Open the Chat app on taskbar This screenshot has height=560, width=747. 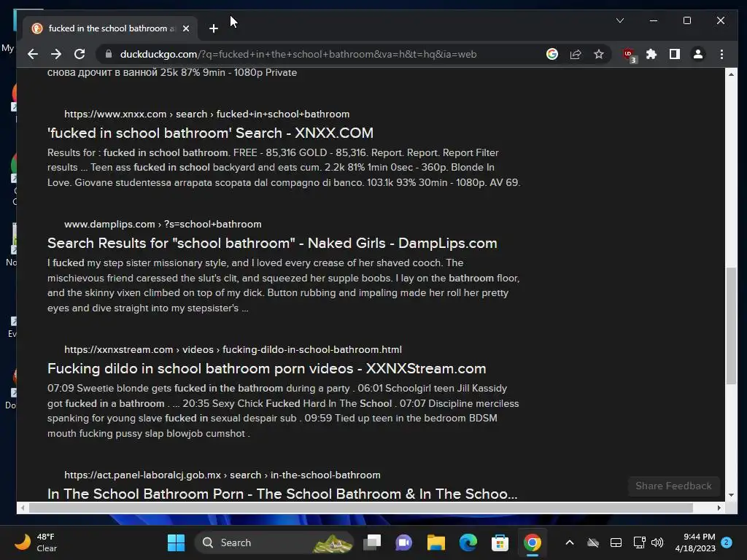403,542
